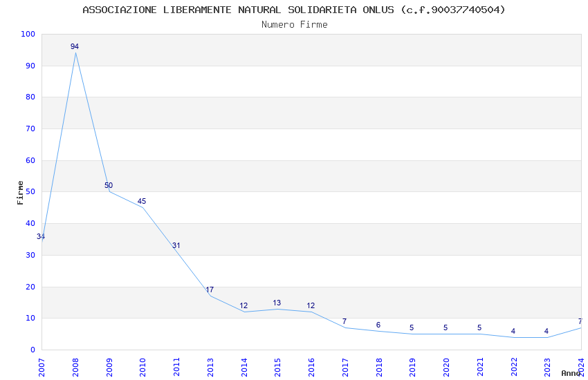Click the 10 tick label on y-axis
This screenshot has width=588, height=380.
coord(30,319)
